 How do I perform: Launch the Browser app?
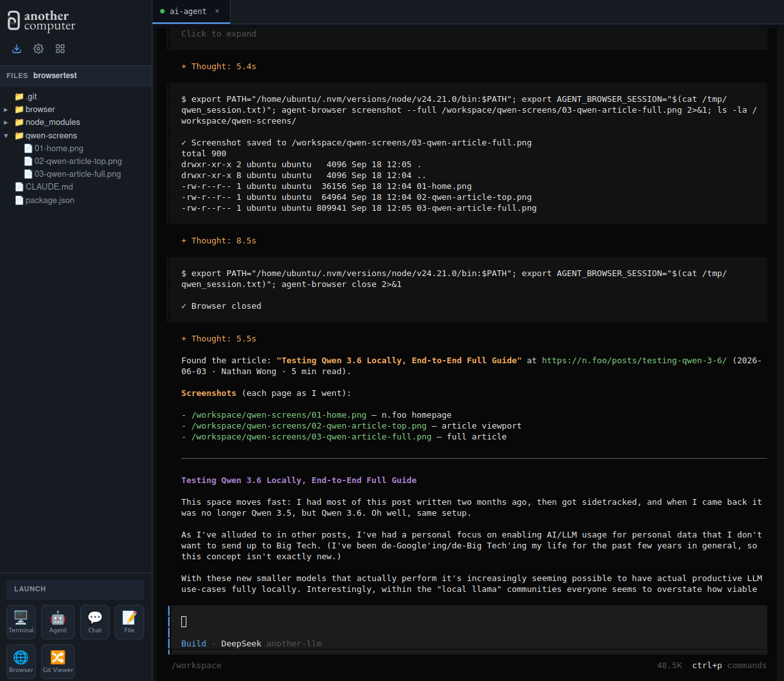(x=21, y=662)
